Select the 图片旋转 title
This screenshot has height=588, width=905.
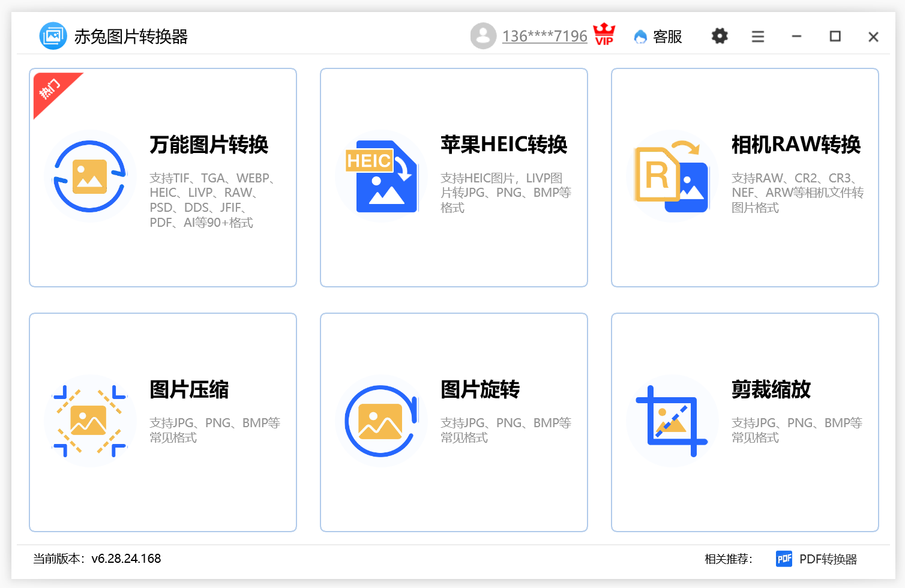480,389
